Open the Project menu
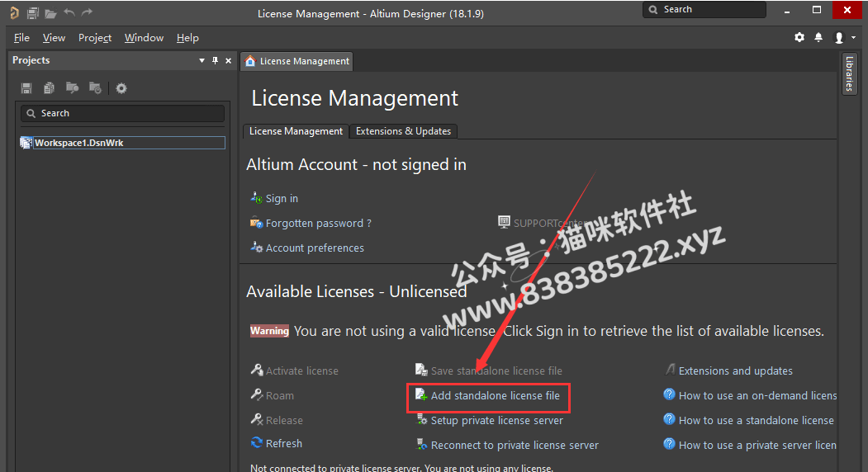 click(x=95, y=38)
